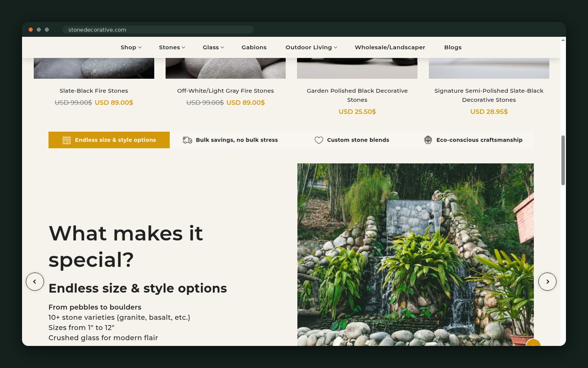Open the Wholesale/Landscaper page
This screenshot has width=588, height=368.
click(390, 47)
